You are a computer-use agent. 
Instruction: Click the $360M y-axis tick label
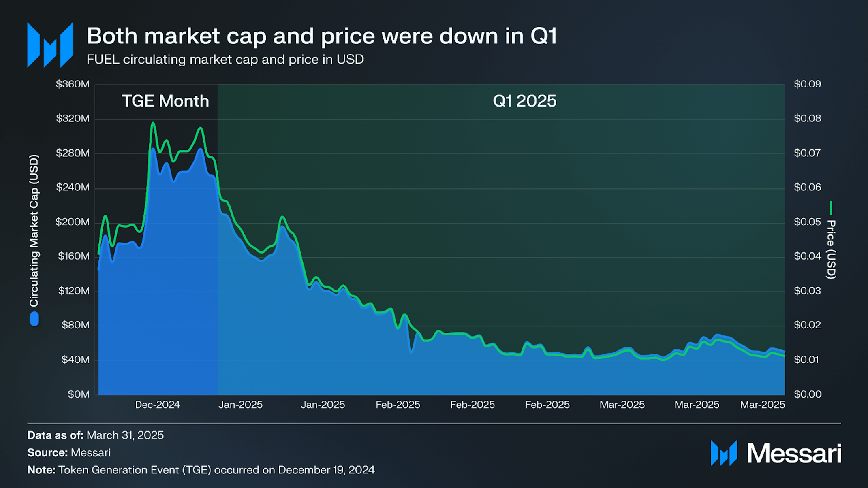coord(73,84)
